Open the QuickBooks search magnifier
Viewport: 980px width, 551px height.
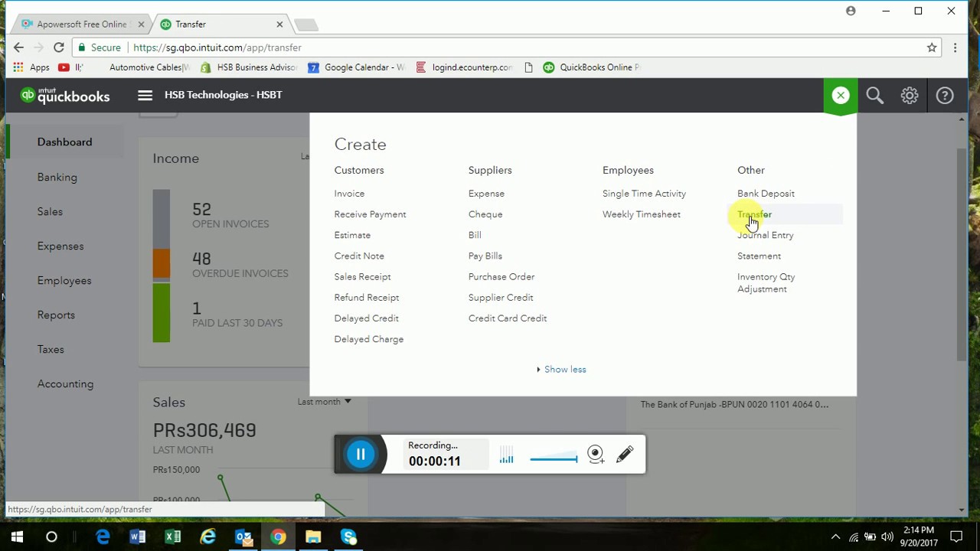coord(874,96)
